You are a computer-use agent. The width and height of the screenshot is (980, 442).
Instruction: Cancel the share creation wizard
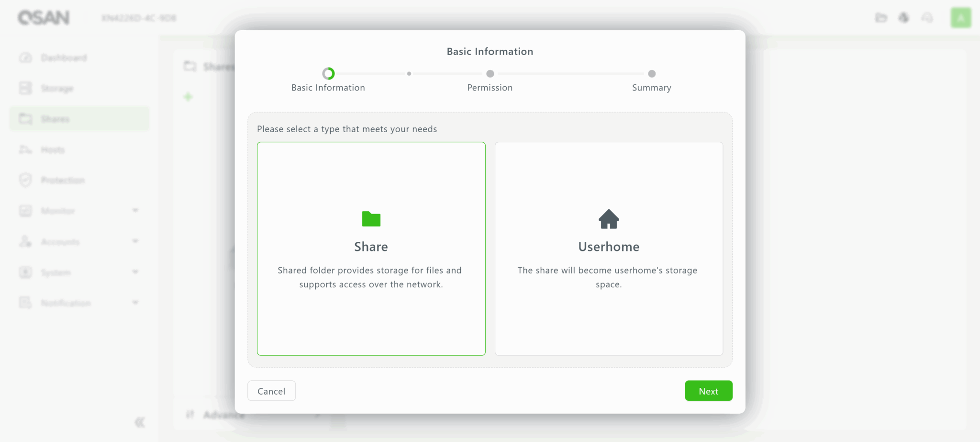271,391
